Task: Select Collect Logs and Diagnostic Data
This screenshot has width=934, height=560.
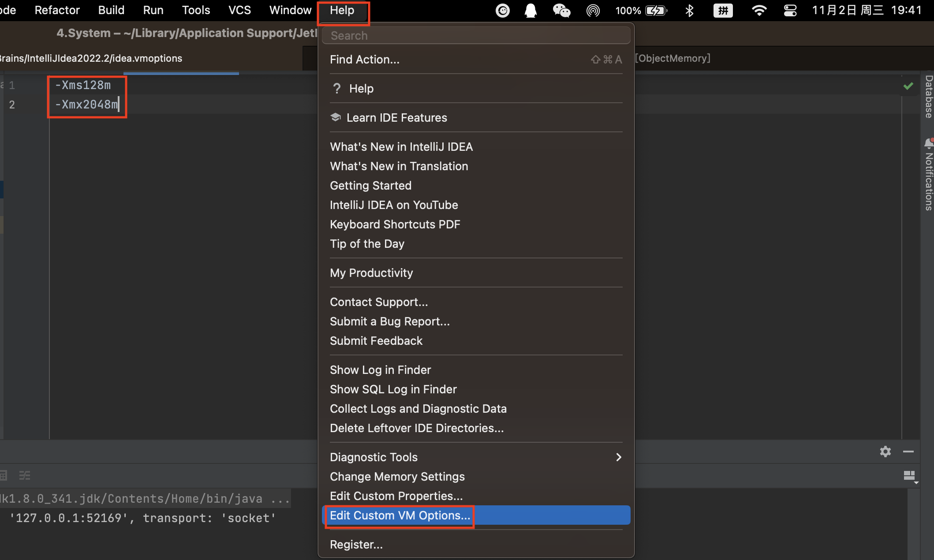Action: click(x=476, y=409)
